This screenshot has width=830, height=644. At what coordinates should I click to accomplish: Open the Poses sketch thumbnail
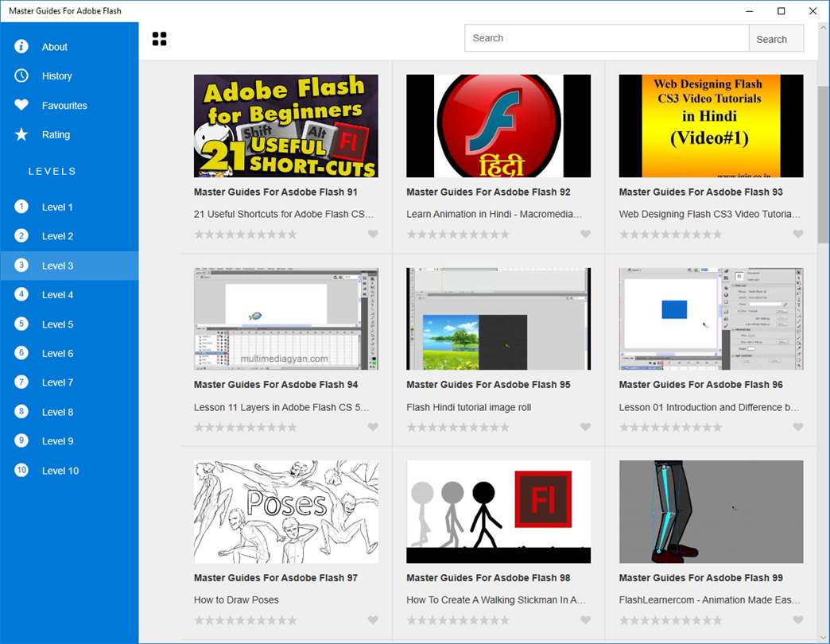point(286,512)
